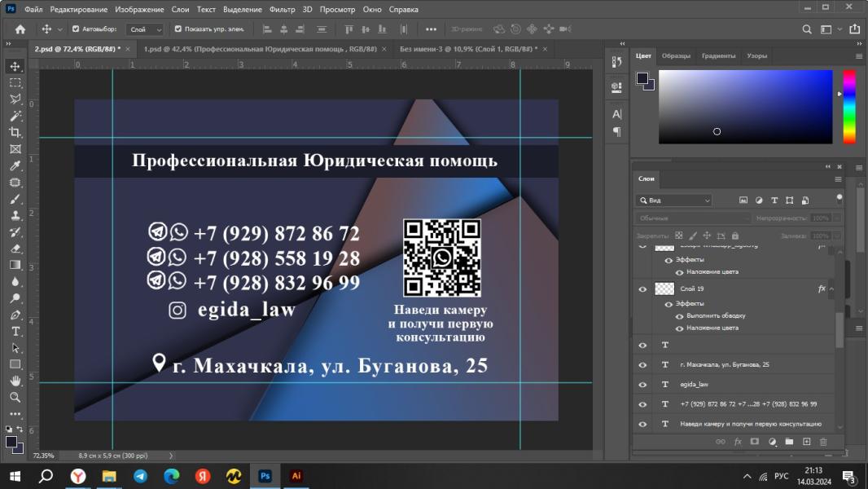This screenshot has width=868, height=489.
Task: Toggle Показать упр. элем. checkbox
Action: 178,29
